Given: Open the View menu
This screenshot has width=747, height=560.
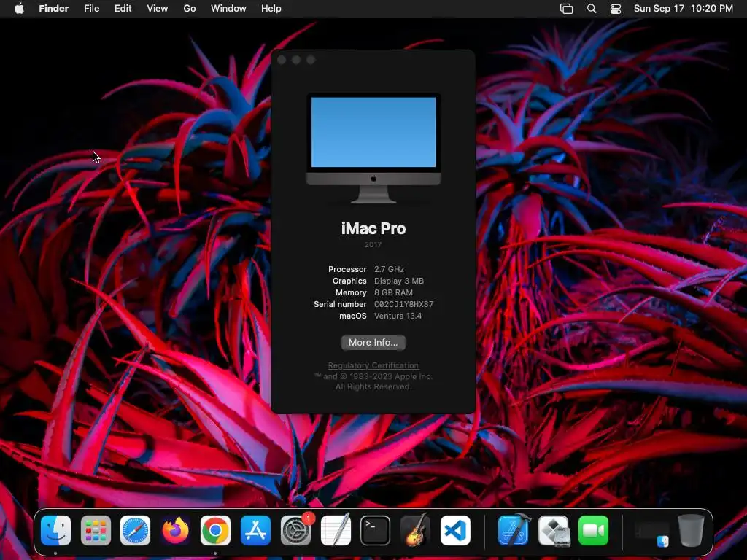Looking at the screenshot, I should click(158, 9).
